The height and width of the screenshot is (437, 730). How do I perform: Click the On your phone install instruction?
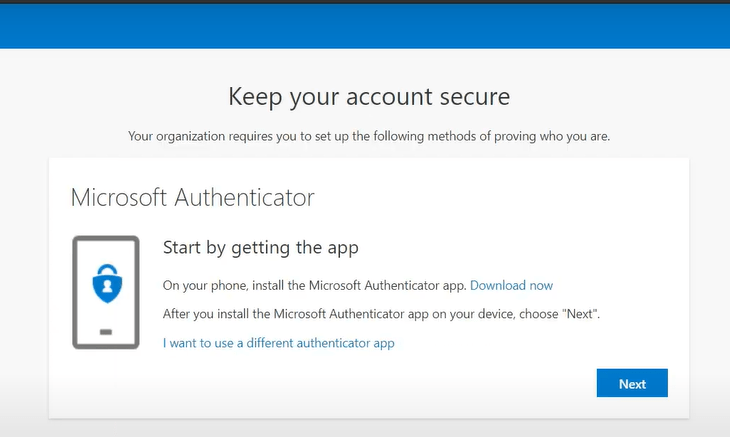pyautogui.click(x=315, y=285)
